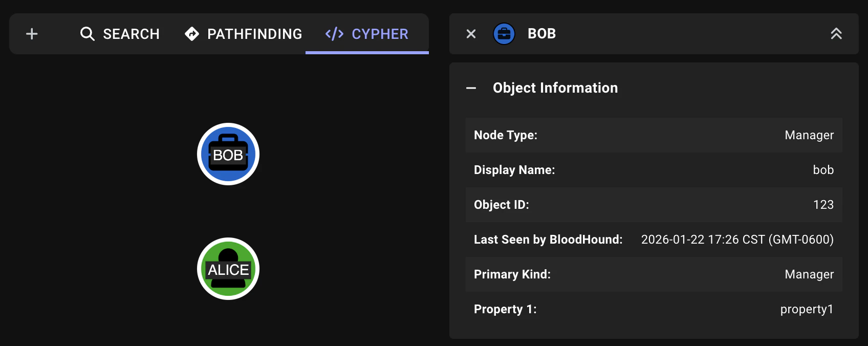Click the Object ID value 123
Image resolution: width=868 pixels, height=346 pixels.
[823, 204]
